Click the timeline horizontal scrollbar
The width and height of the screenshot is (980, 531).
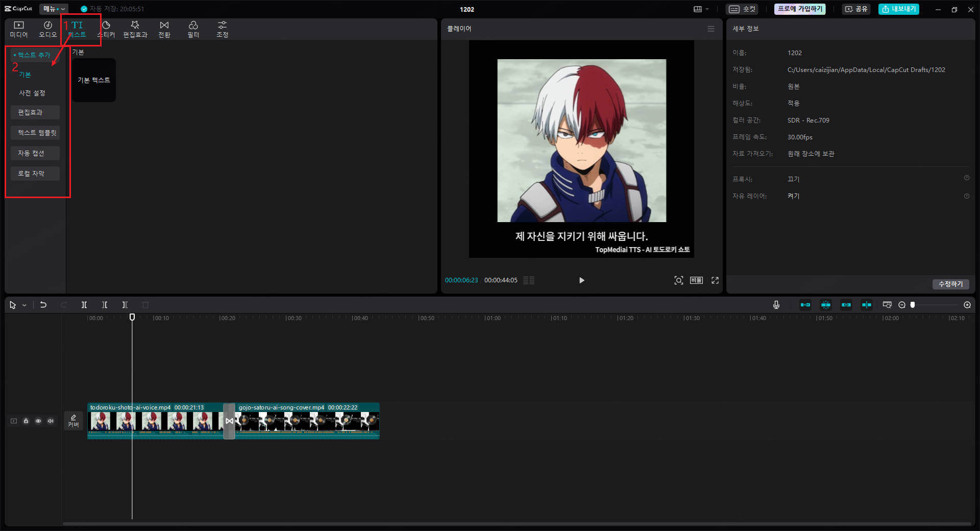point(517,523)
